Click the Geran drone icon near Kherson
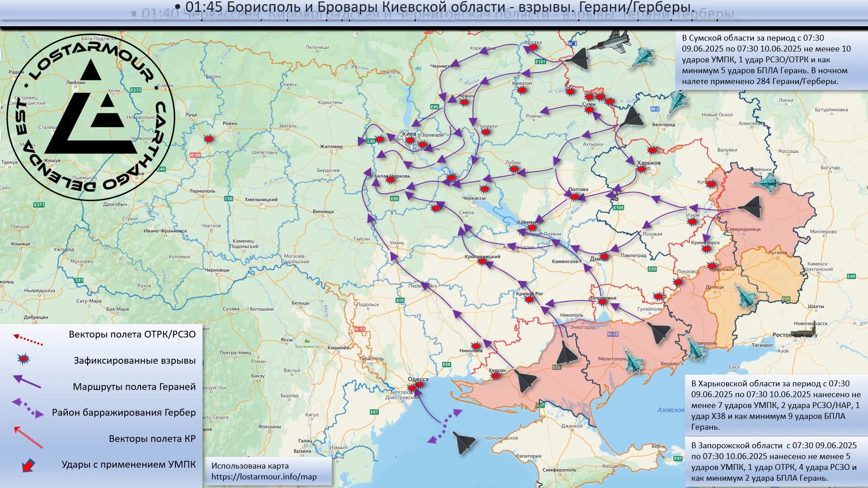Screen dimensions: 868x488 [525, 380]
